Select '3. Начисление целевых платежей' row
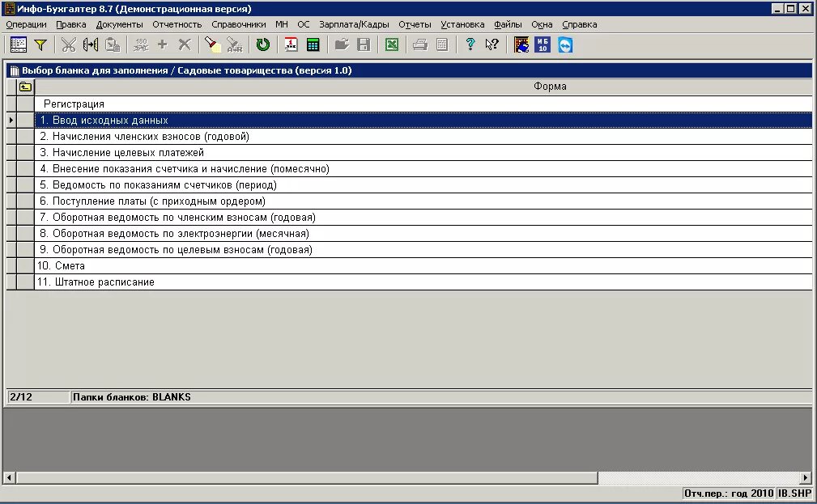 tap(423, 153)
